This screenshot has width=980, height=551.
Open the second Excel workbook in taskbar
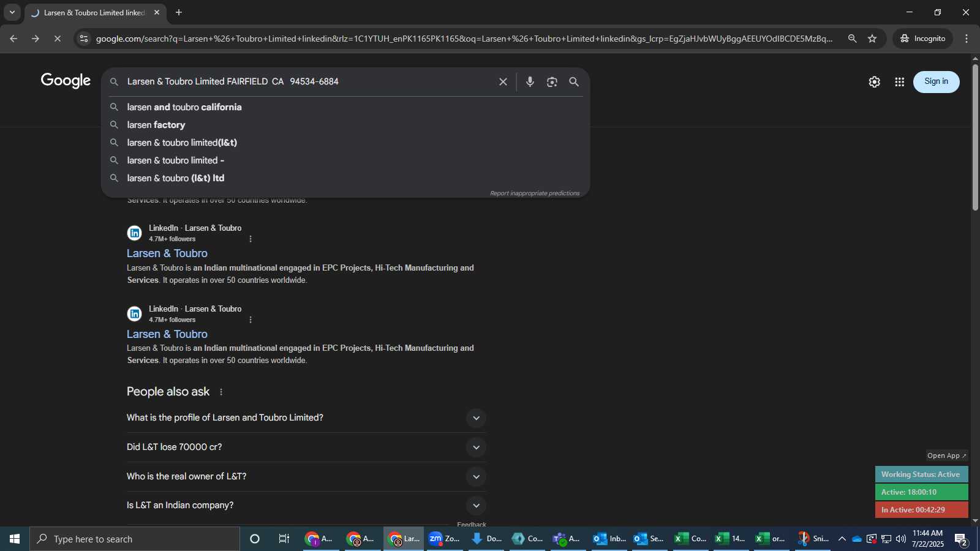(x=731, y=539)
